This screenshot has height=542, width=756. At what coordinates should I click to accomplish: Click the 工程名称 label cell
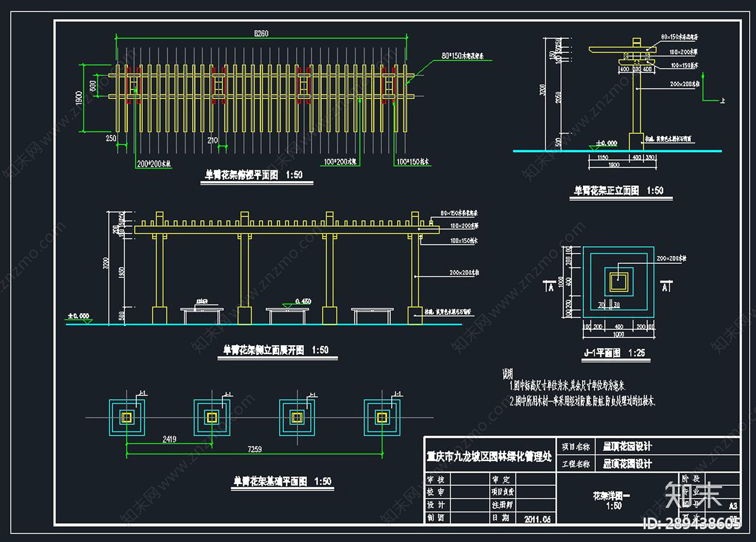(576, 464)
